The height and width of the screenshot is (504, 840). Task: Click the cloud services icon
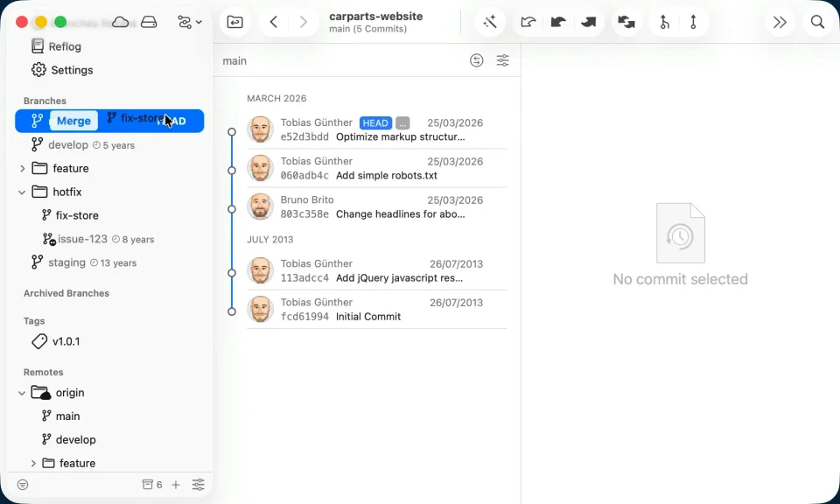click(x=121, y=22)
